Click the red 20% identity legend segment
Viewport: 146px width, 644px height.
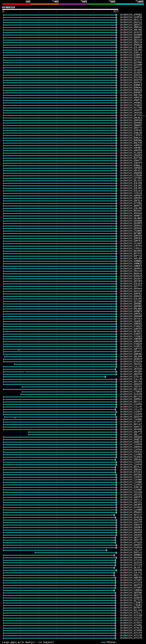[x=16, y=4]
